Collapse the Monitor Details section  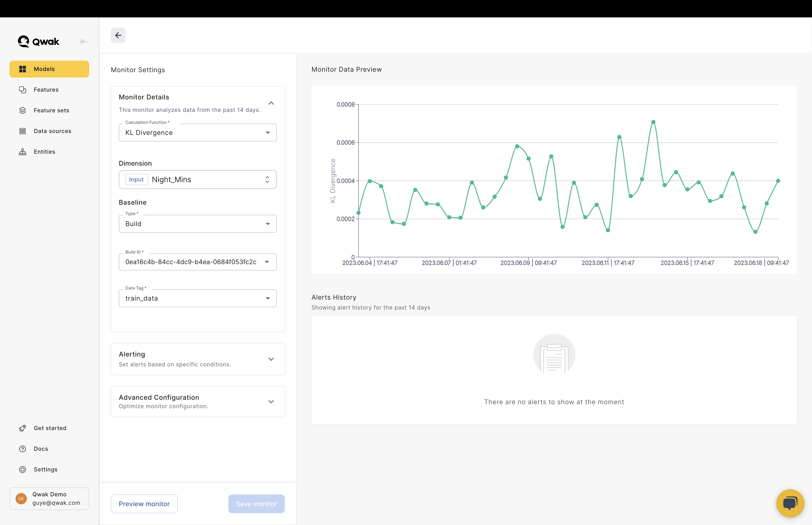[271, 103]
